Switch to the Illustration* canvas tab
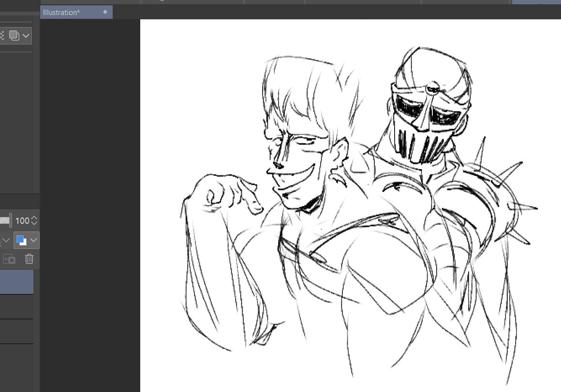Image resolution: width=561 pixels, height=392 pixels. [x=76, y=12]
